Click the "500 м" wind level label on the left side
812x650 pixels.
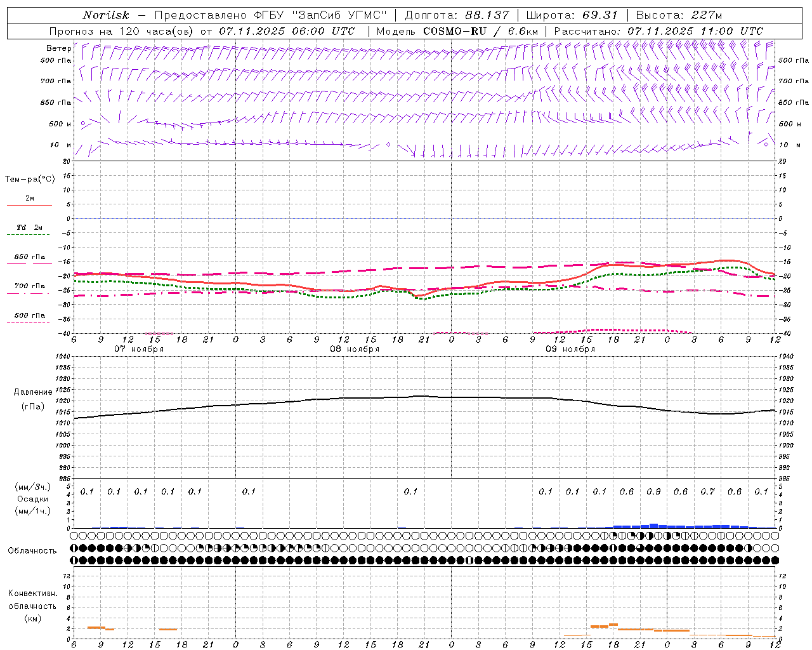60,124
